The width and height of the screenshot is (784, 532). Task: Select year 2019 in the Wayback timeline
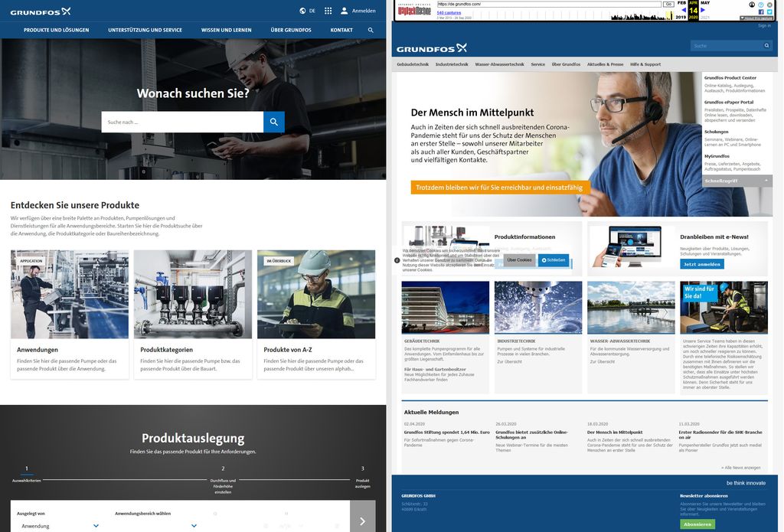tap(681, 17)
